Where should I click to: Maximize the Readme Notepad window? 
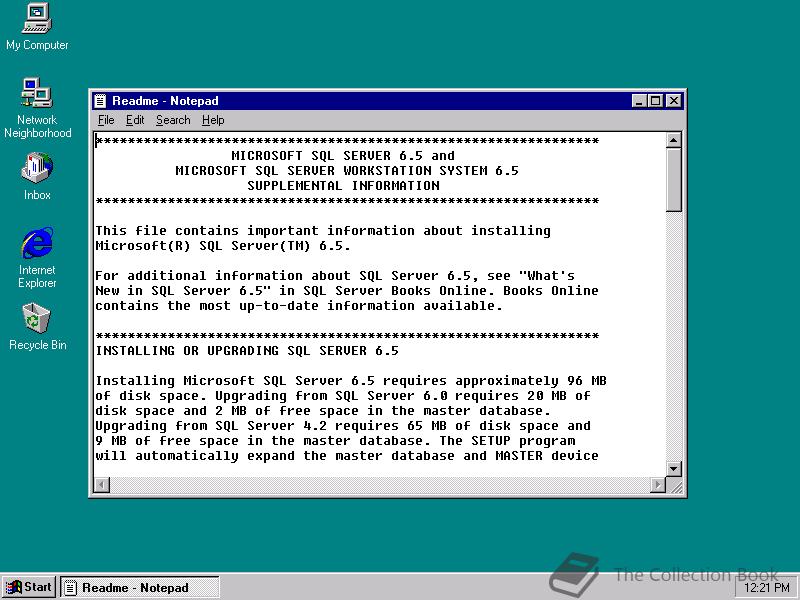pyautogui.click(x=655, y=101)
